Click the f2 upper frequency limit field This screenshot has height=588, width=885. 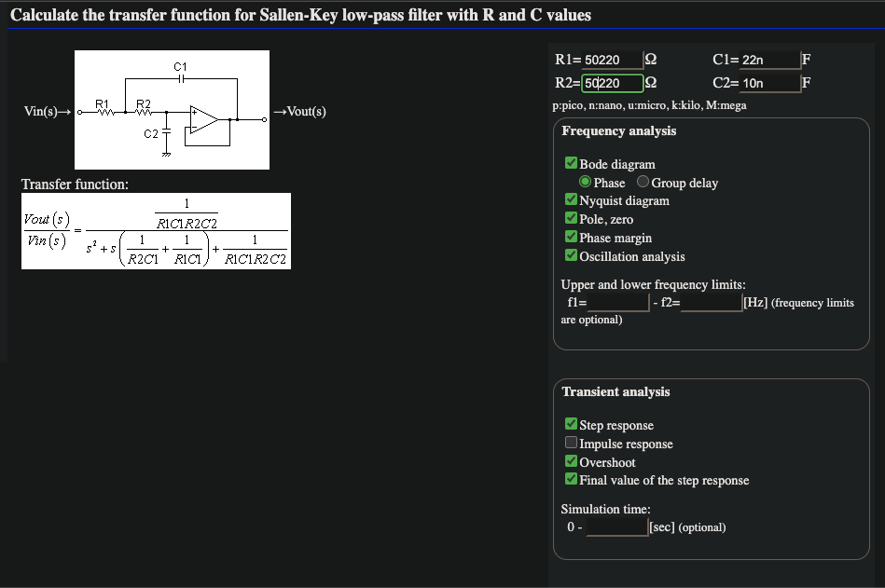(x=711, y=303)
